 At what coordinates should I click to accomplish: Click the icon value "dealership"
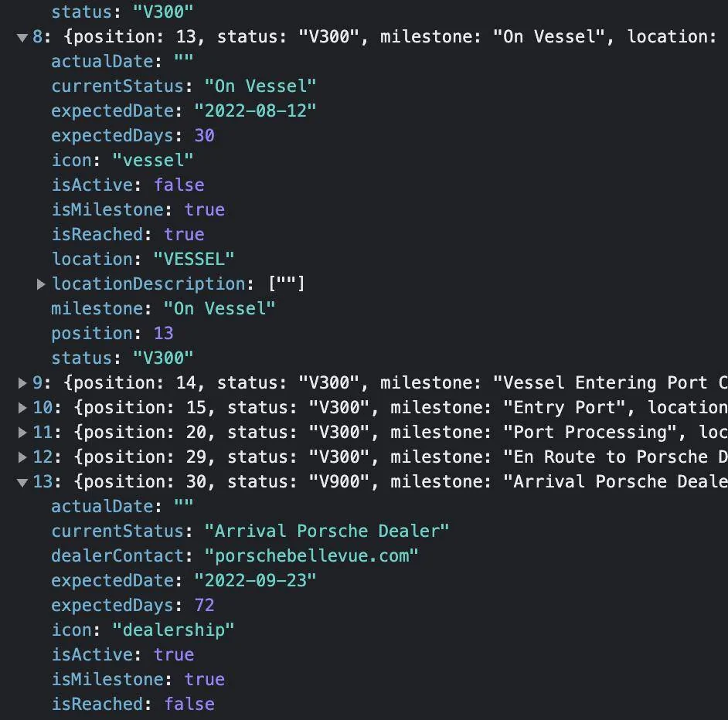pyautogui.click(x=173, y=630)
